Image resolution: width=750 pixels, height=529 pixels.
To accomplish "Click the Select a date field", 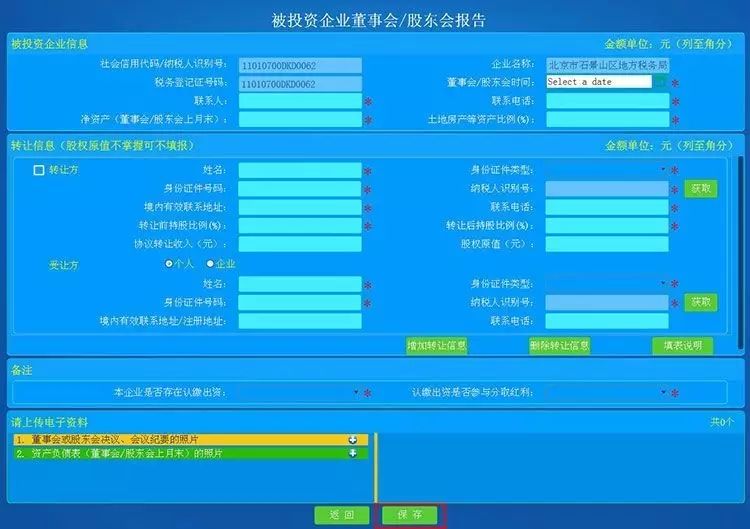I will [x=598, y=82].
